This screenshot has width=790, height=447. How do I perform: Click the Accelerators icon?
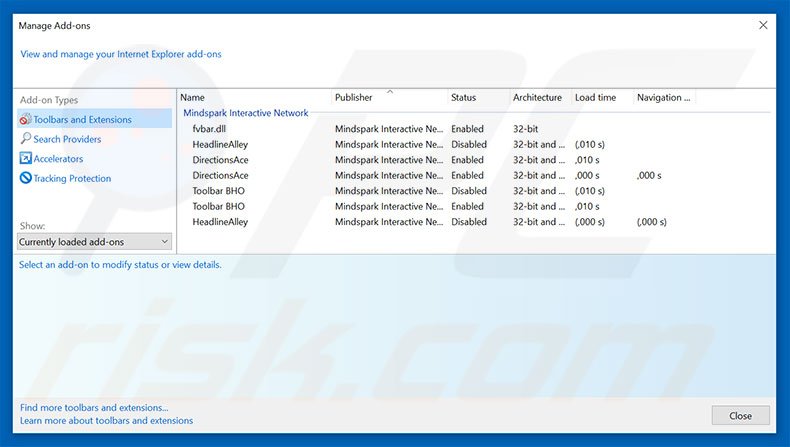click(x=25, y=159)
